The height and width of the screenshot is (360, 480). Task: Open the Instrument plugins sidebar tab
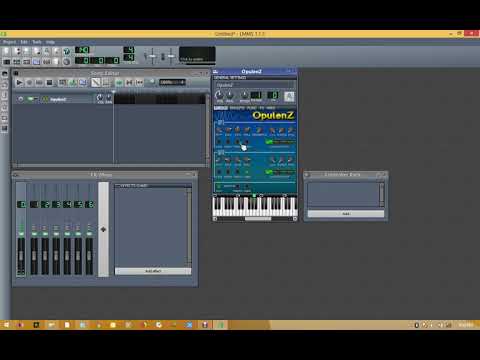(5, 74)
